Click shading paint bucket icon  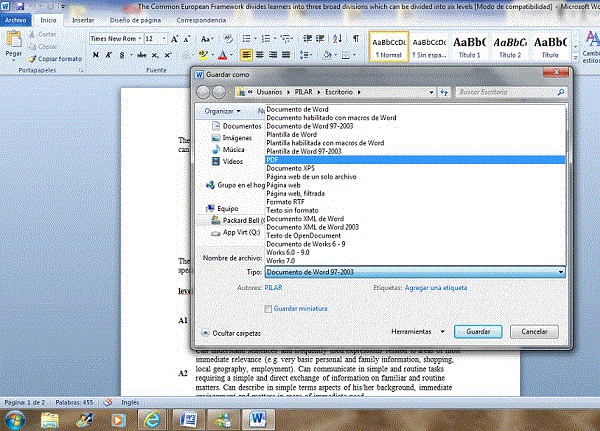pyautogui.click(x=327, y=56)
